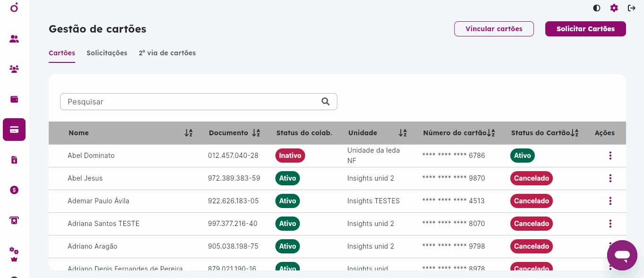
Task: Sort table by Documento column
Action: coord(256,133)
